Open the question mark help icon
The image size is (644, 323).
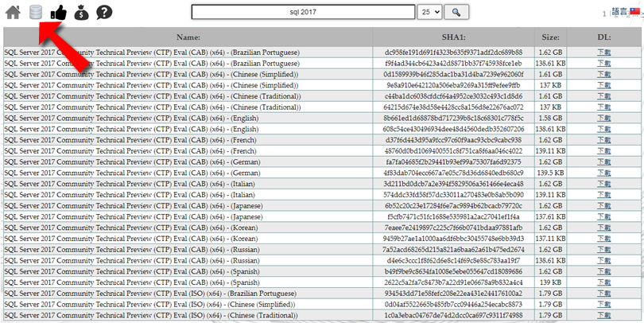[104, 13]
